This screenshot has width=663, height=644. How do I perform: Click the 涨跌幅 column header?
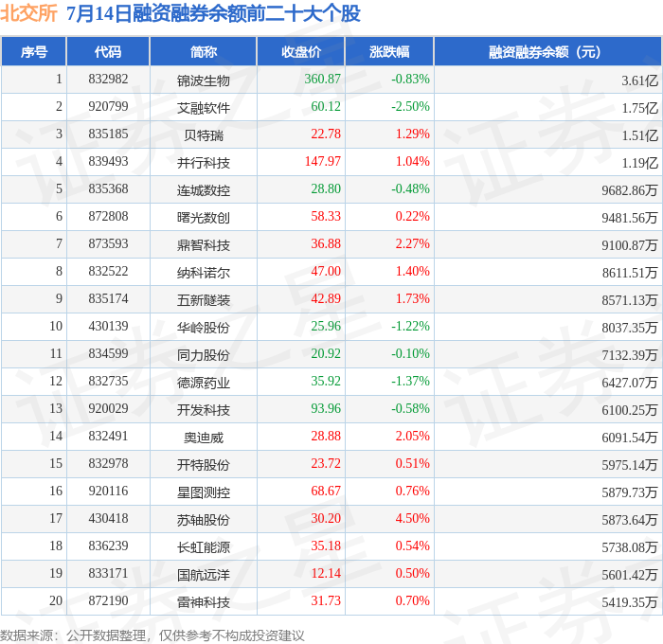coord(389,52)
